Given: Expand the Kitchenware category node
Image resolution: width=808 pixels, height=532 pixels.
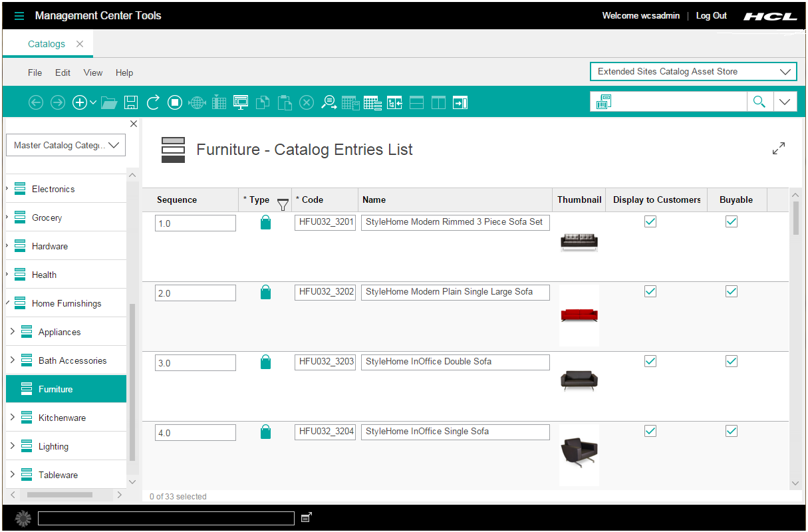Looking at the screenshot, I should click(x=12, y=418).
